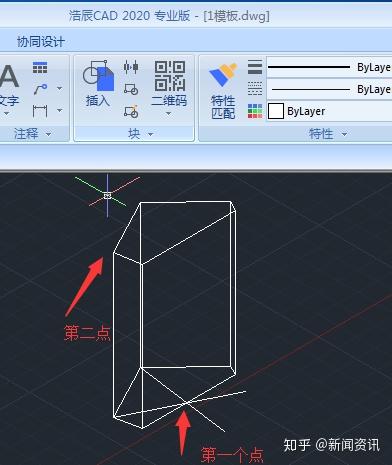Click the color grid icon
Viewport: 392px width, 465px height.
point(255,111)
